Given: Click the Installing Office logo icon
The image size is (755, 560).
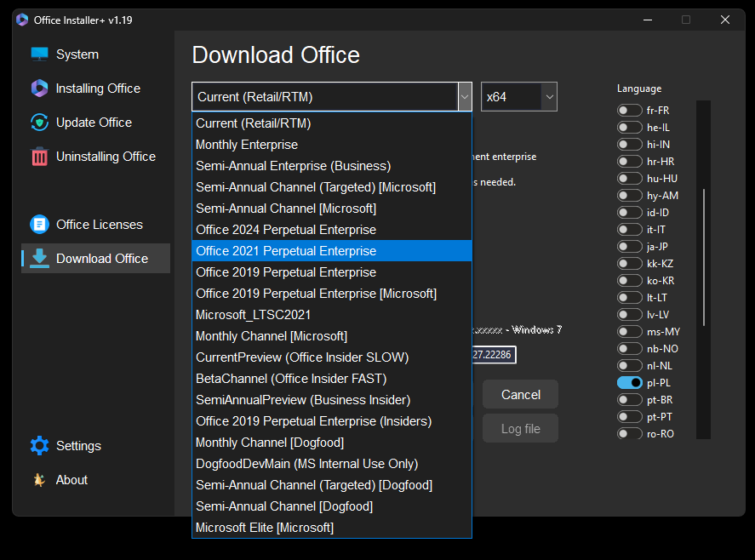Looking at the screenshot, I should 39,89.
